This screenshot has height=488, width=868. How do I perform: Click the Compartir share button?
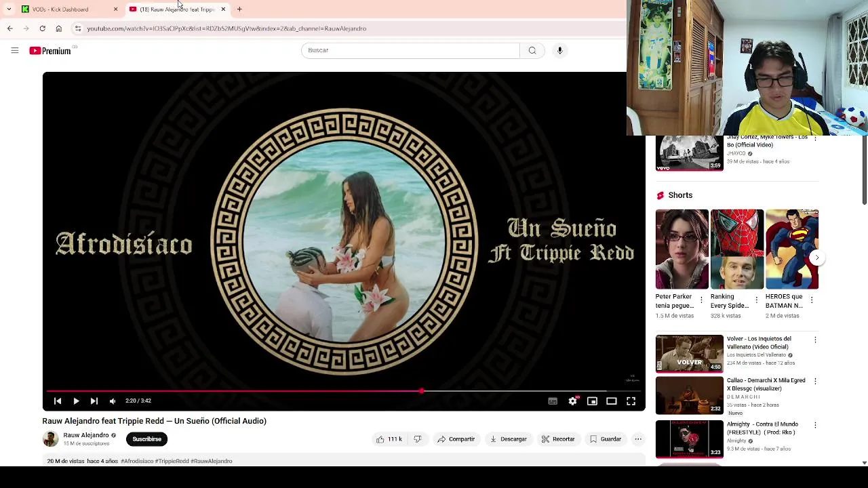pos(456,439)
